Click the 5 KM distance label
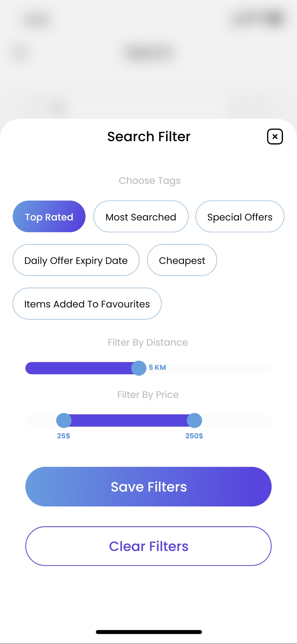Screen dimensions: 297x644 [157, 367]
